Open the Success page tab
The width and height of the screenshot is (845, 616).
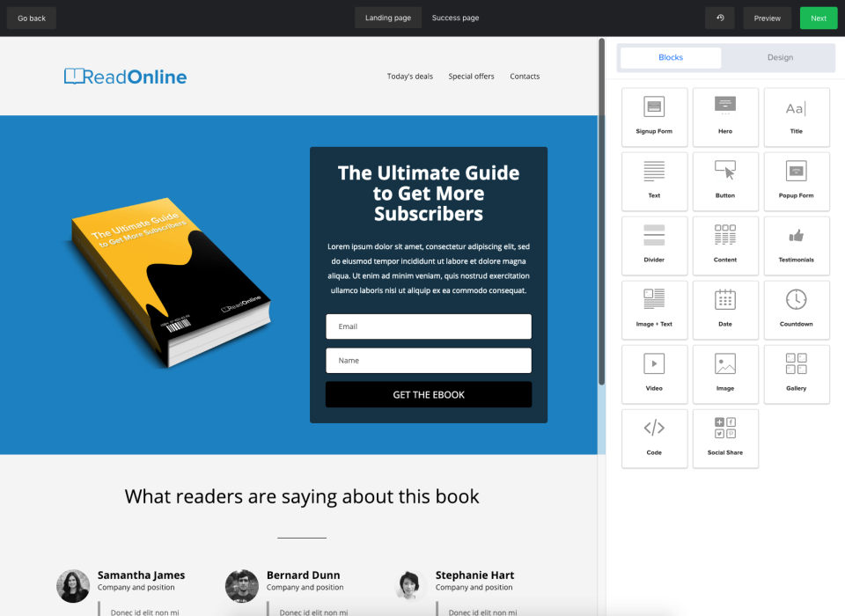pos(455,18)
